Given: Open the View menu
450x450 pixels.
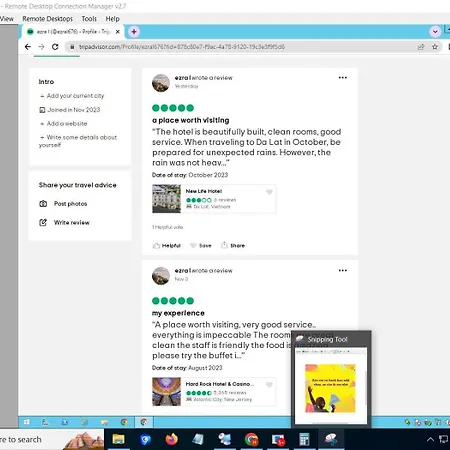Looking at the screenshot, I should 7,19.
